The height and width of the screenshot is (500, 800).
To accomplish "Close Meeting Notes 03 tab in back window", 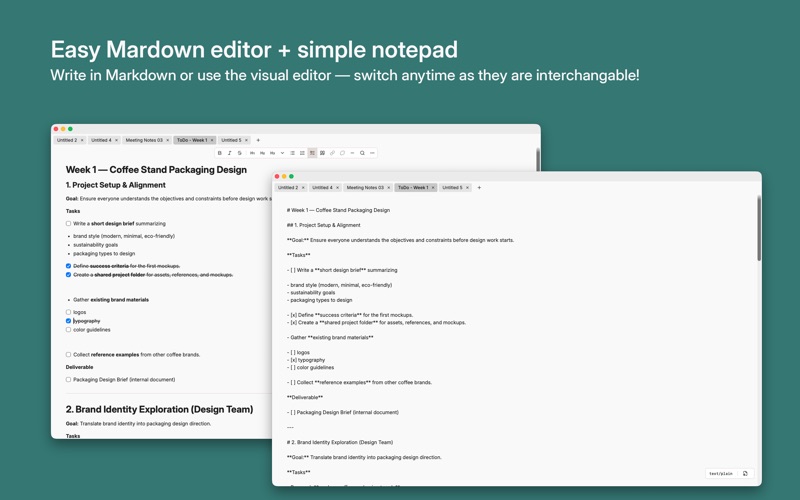I will tap(167, 140).
